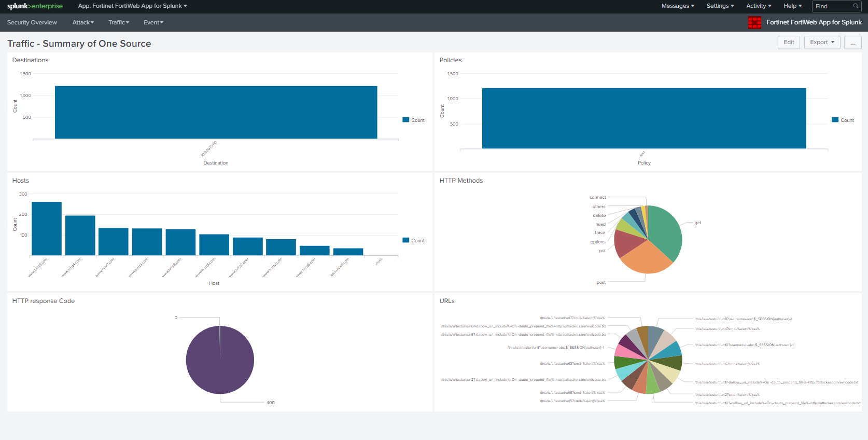
Task: Open the App: Fortinet FortiWeb dropdown
Action: [132, 6]
